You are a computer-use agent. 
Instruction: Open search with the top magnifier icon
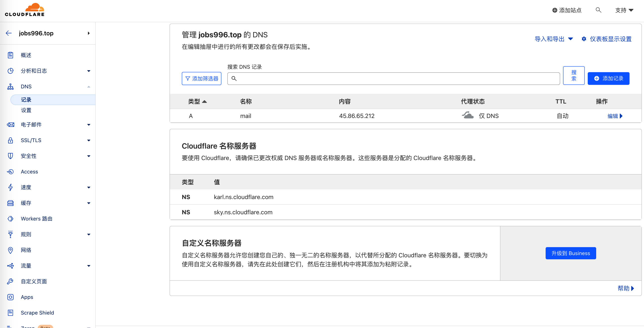(598, 10)
